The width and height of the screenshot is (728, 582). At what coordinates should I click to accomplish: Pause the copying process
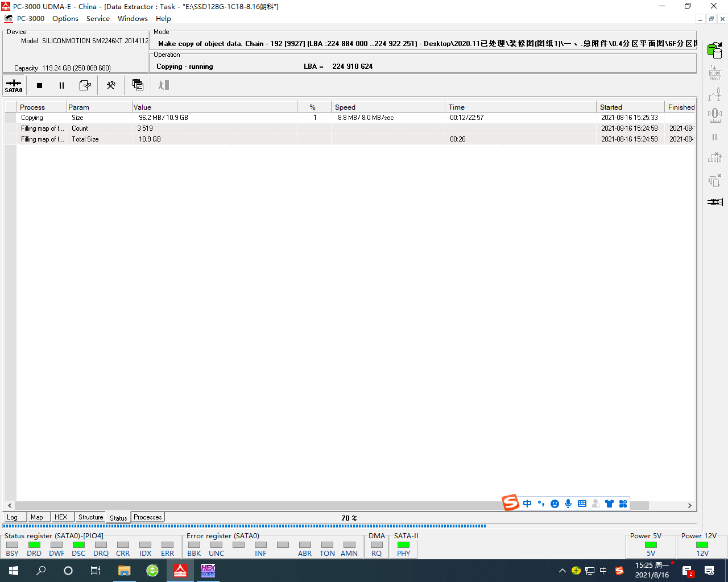(61, 85)
